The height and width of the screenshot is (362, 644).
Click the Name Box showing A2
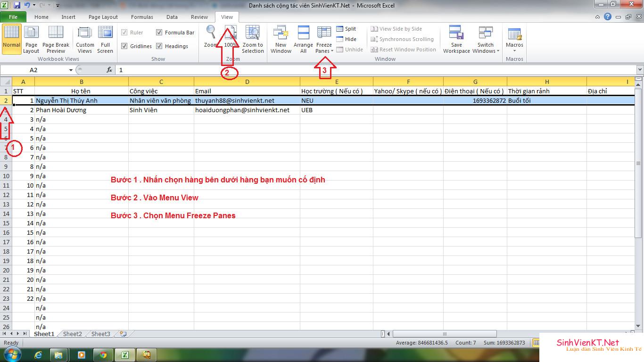point(34,70)
